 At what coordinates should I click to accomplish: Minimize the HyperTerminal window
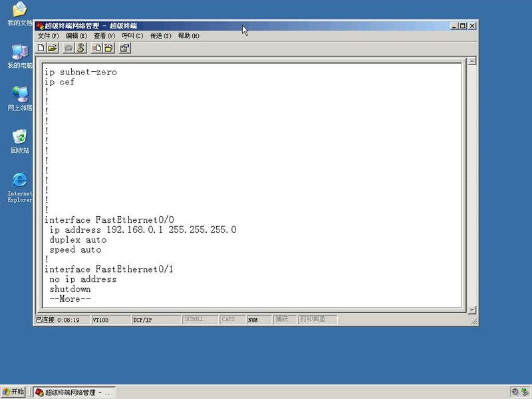click(x=454, y=26)
